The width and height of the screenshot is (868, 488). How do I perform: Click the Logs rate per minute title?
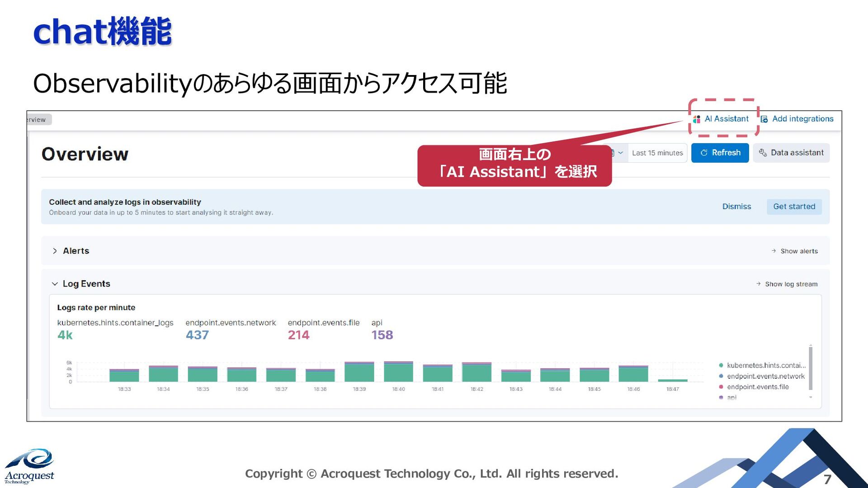click(96, 308)
